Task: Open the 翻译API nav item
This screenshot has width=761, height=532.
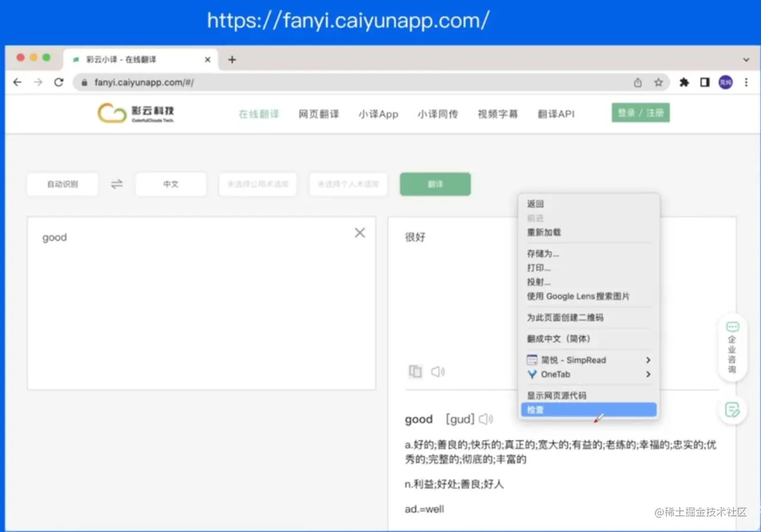Action: pyautogui.click(x=556, y=114)
